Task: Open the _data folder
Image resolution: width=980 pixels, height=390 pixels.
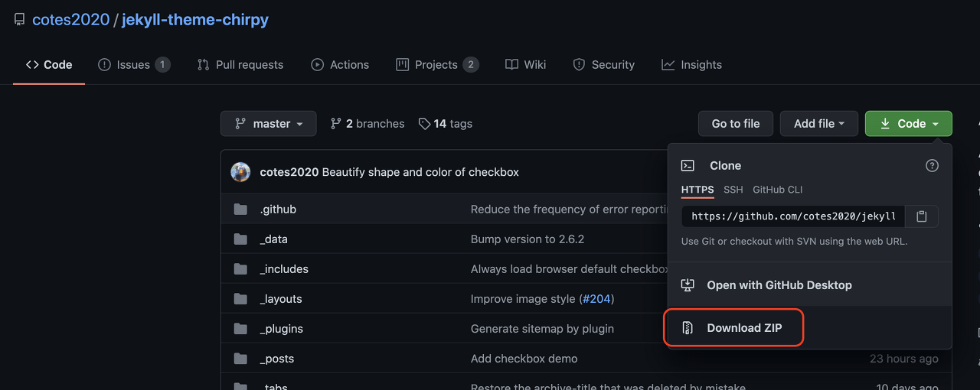Action: (273, 239)
